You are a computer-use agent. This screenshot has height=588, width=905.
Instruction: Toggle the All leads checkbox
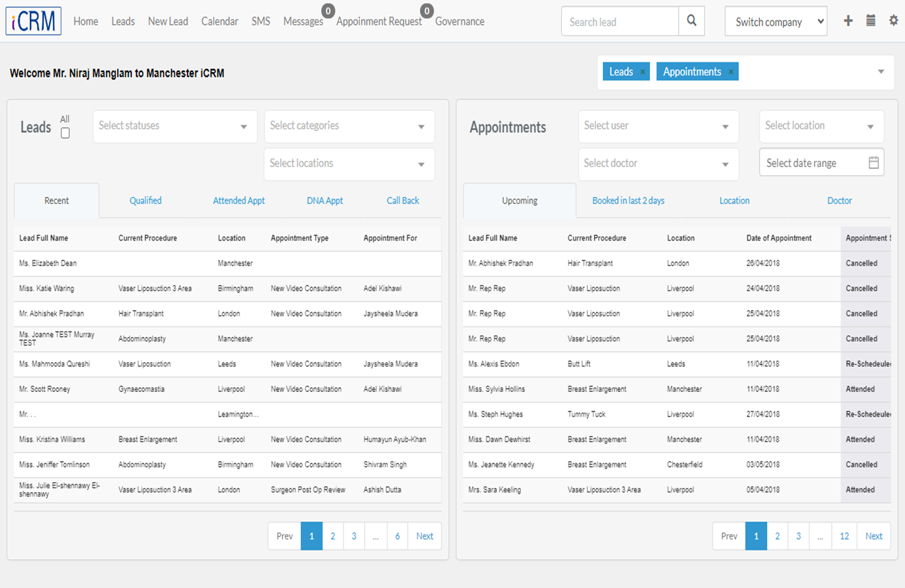coord(65,133)
